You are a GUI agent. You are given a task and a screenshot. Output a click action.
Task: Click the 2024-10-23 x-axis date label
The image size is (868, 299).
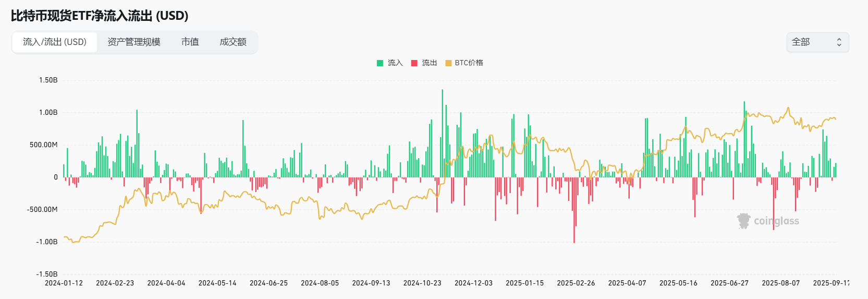tap(422, 283)
